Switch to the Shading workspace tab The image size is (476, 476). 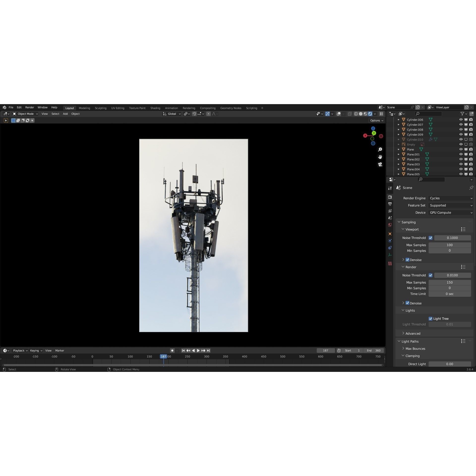(155, 108)
